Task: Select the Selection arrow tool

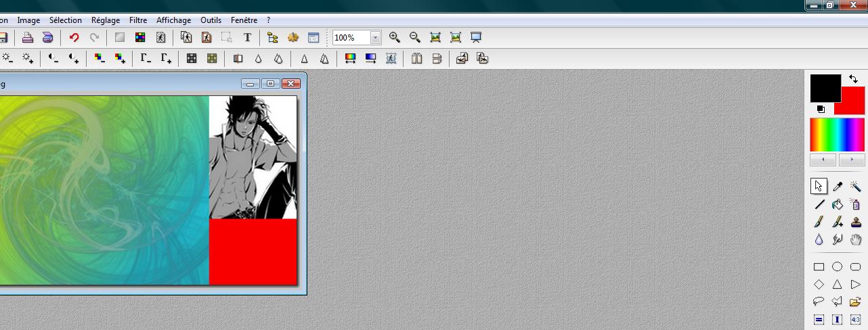Action: (819, 187)
